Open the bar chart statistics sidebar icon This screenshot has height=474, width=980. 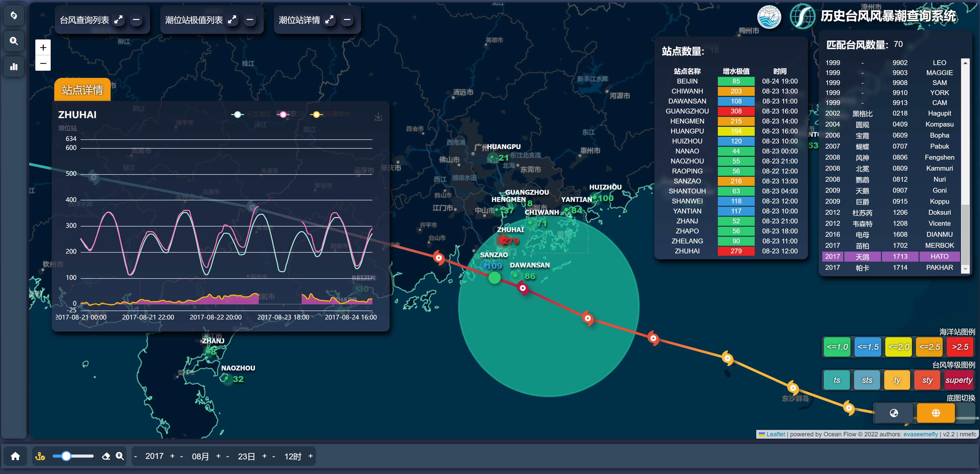14,67
